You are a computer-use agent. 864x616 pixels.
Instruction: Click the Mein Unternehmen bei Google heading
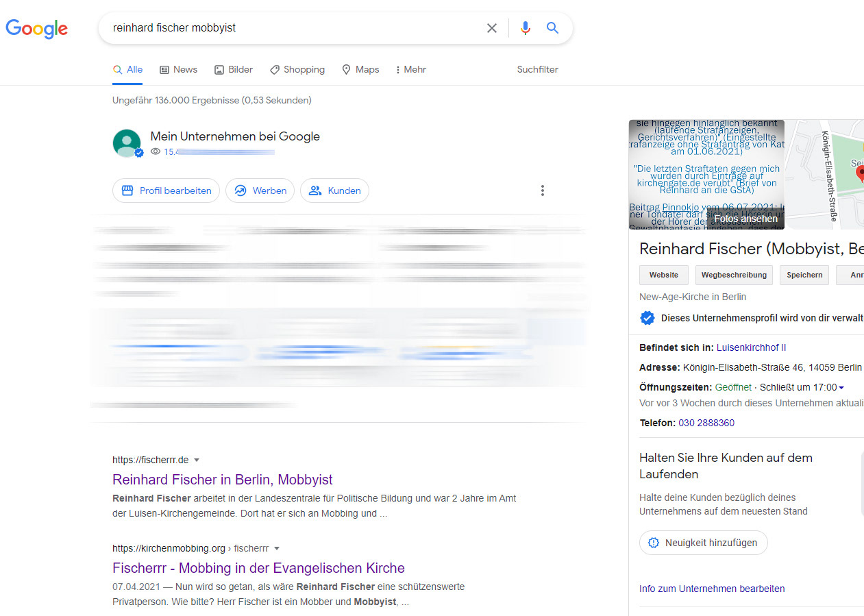click(235, 136)
